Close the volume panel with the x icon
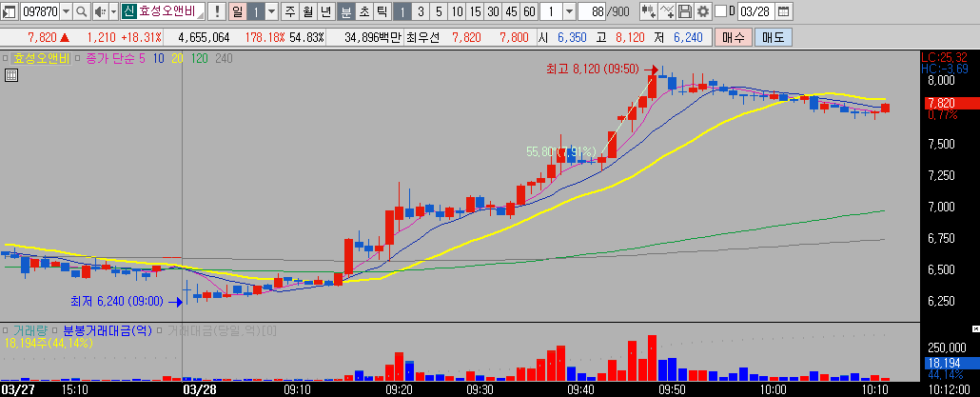This screenshot has height=397, width=980. 975,328
